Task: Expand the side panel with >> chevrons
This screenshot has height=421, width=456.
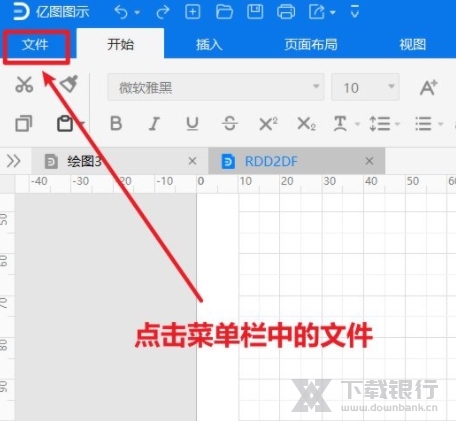Action: (x=14, y=161)
